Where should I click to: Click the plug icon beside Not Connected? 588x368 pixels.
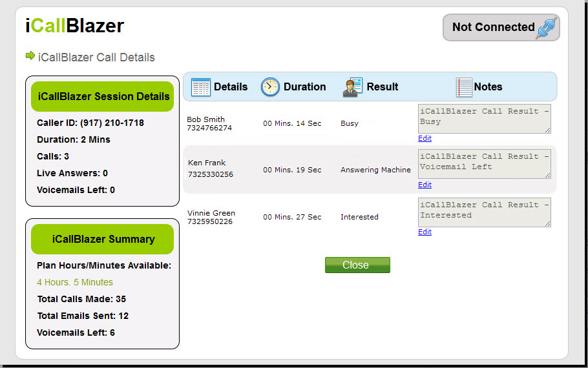tap(546, 28)
